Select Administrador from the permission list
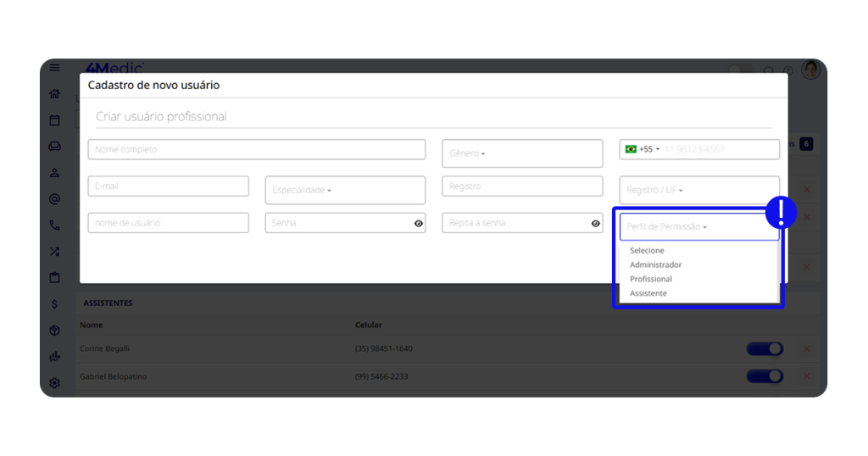This screenshot has height=456, width=868. (655, 264)
